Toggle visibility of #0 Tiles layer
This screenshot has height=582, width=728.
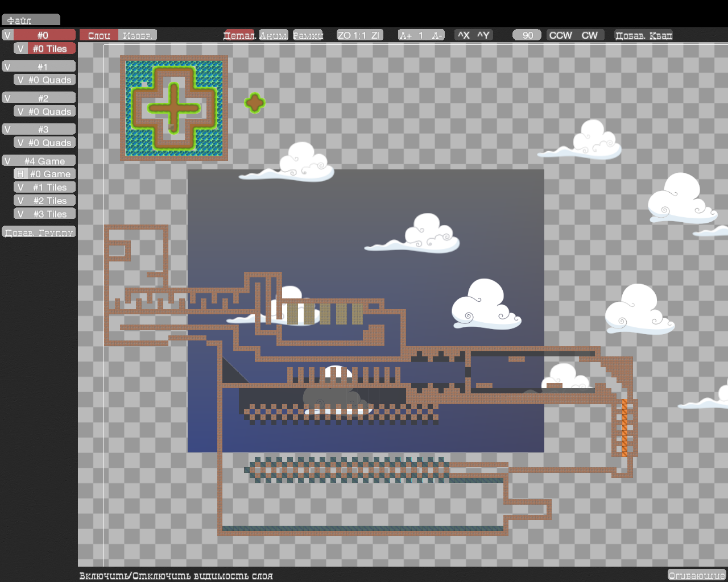[x=20, y=49]
